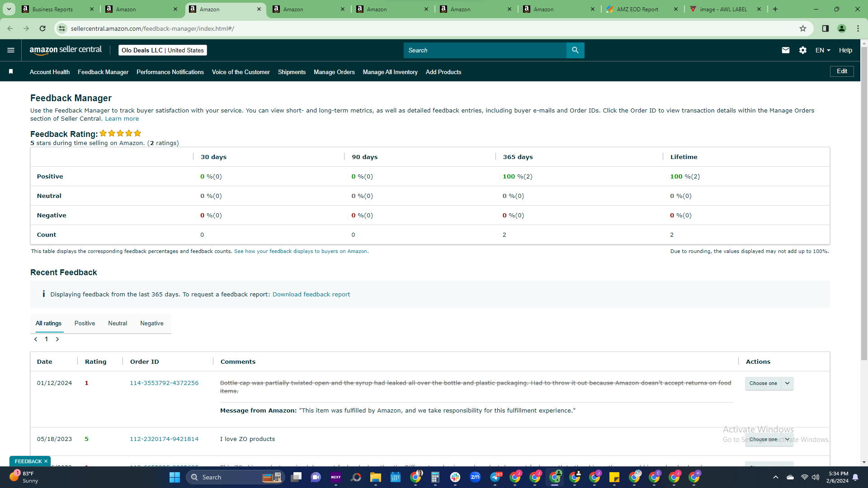View site information icon in address bar

tap(62, 28)
